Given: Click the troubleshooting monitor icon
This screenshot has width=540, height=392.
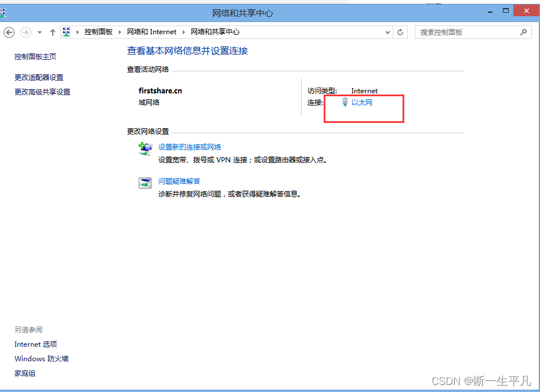Looking at the screenshot, I should coord(145,182).
